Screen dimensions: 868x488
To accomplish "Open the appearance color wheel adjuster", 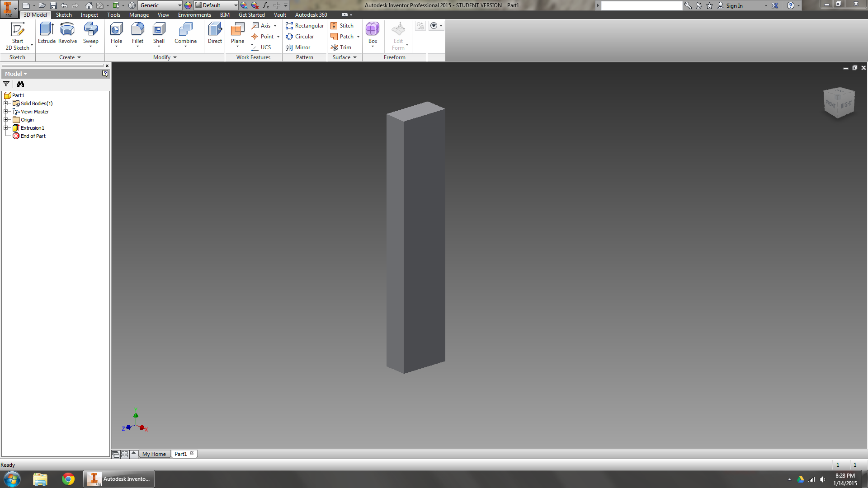I will click(x=188, y=5).
